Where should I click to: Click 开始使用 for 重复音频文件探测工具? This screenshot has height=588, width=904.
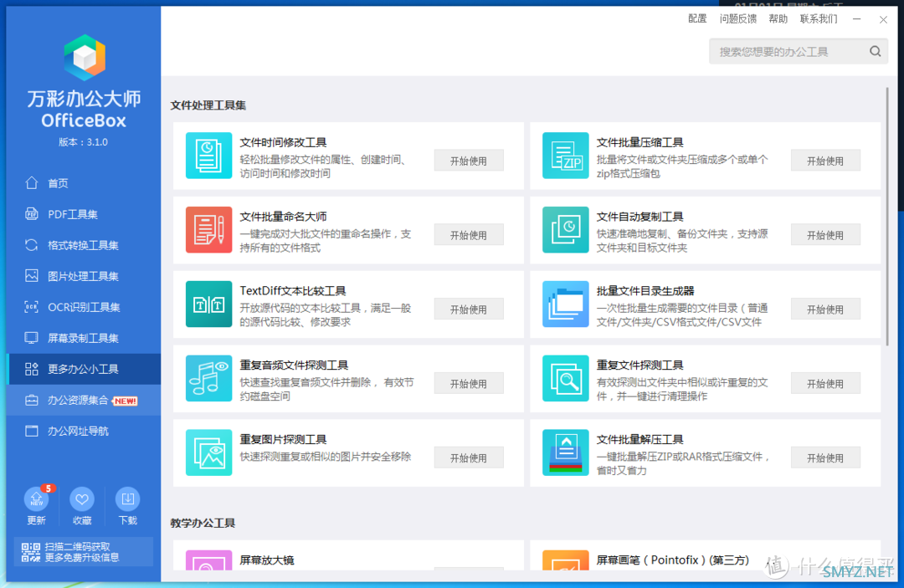pos(469,384)
